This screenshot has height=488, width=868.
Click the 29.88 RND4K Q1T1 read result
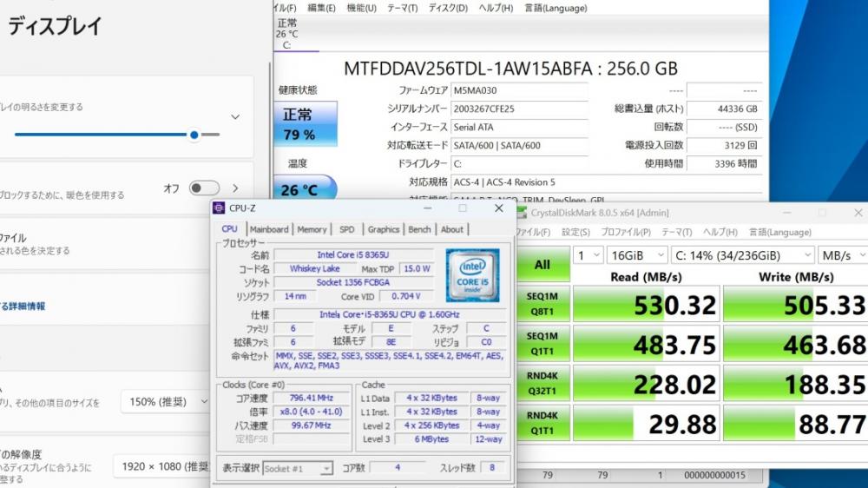tap(646, 423)
